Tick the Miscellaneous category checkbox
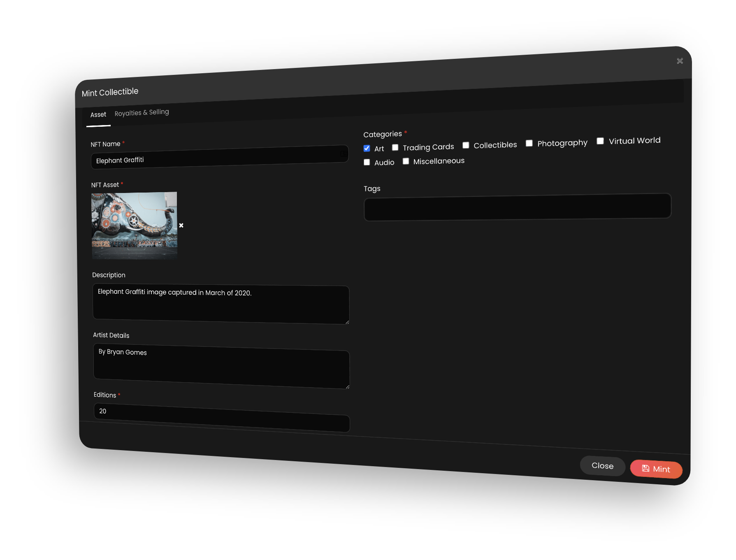This screenshot has height=560, width=736. [x=406, y=161]
